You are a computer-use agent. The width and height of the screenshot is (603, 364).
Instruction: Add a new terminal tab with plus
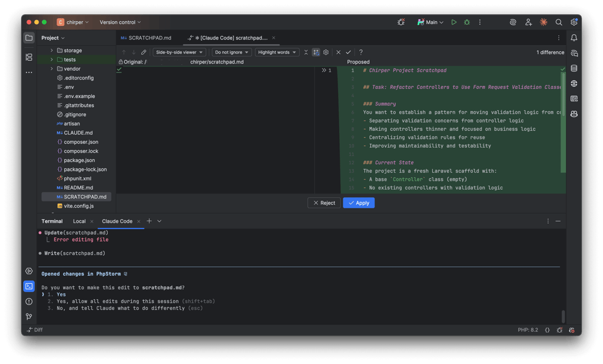pos(149,221)
